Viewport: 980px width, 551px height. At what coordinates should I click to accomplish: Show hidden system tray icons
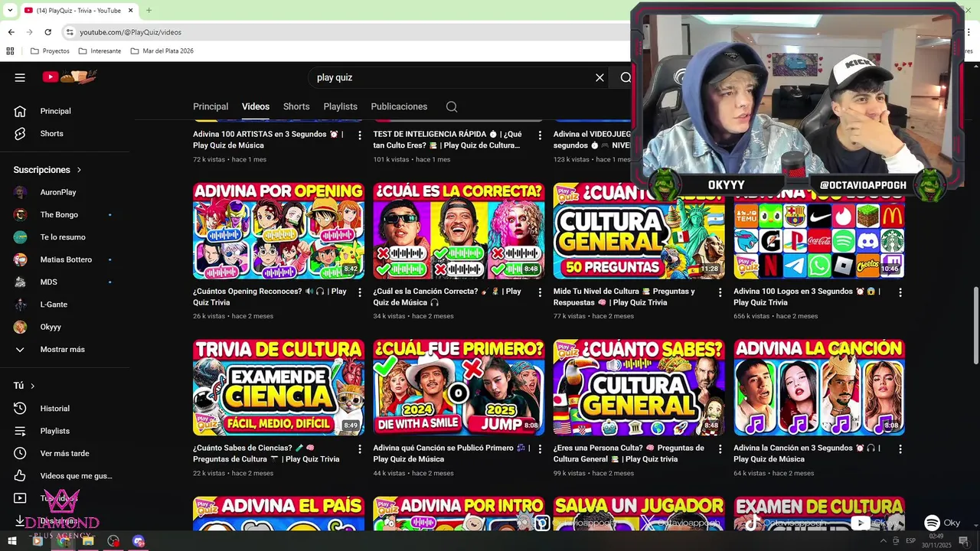click(884, 541)
